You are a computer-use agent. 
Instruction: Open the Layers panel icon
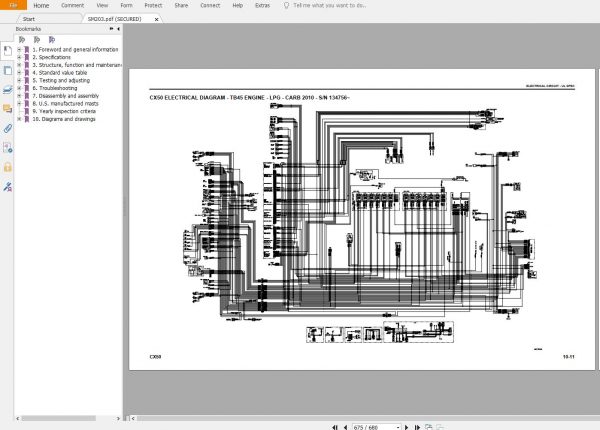(8, 90)
